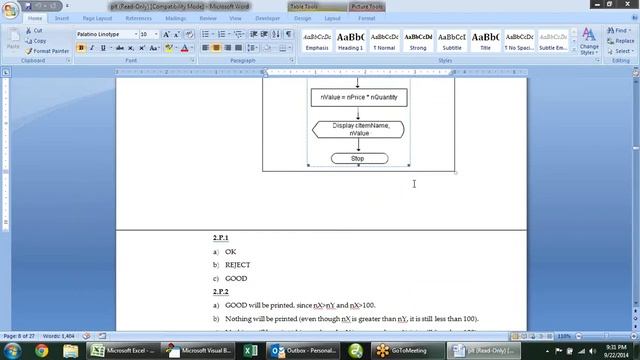This screenshot has height=360, width=640.
Task: Open the Mailings tab
Action: click(176, 18)
